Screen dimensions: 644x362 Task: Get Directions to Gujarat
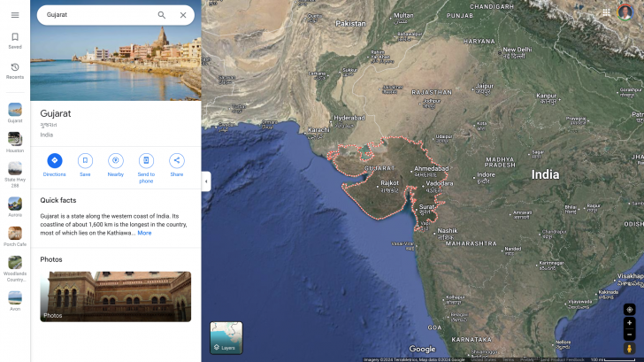[55, 161]
